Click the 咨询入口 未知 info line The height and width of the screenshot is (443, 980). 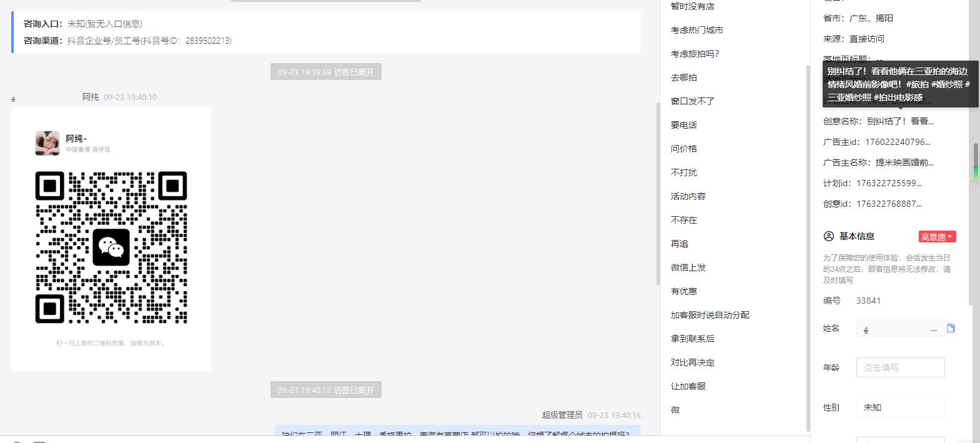[83, 24]
